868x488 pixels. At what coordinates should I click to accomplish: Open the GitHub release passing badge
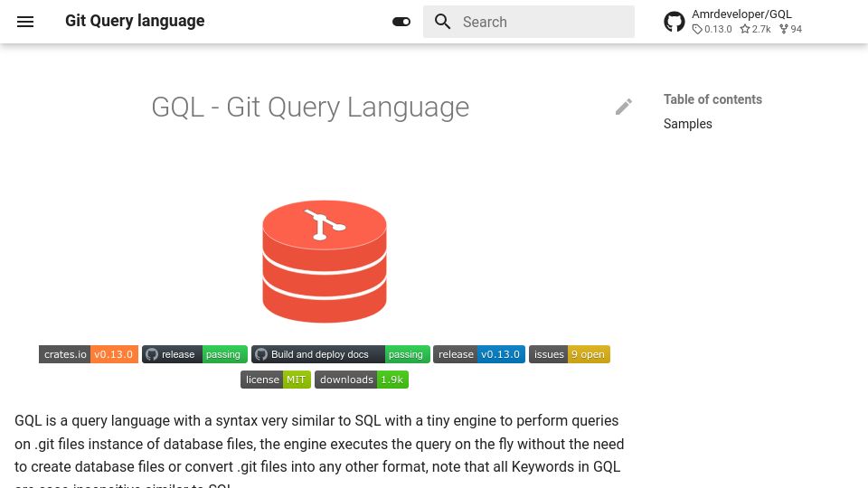(x=194, y=354)
